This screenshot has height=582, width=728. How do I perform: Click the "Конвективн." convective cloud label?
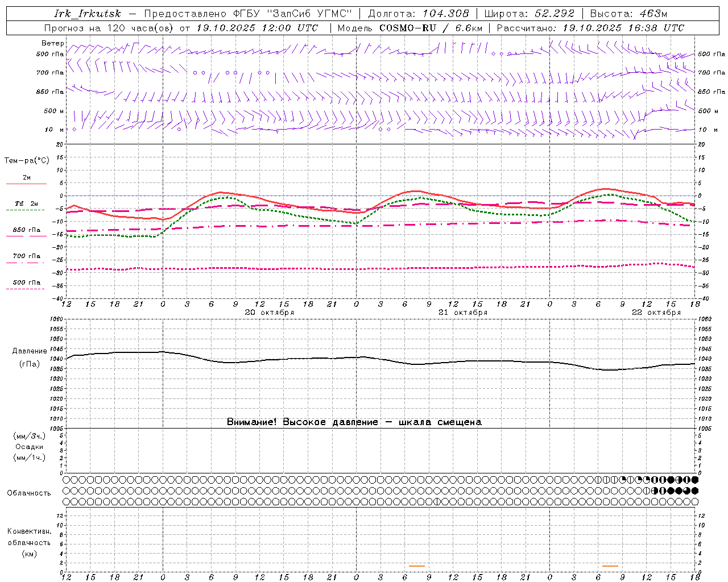point(29,531)
